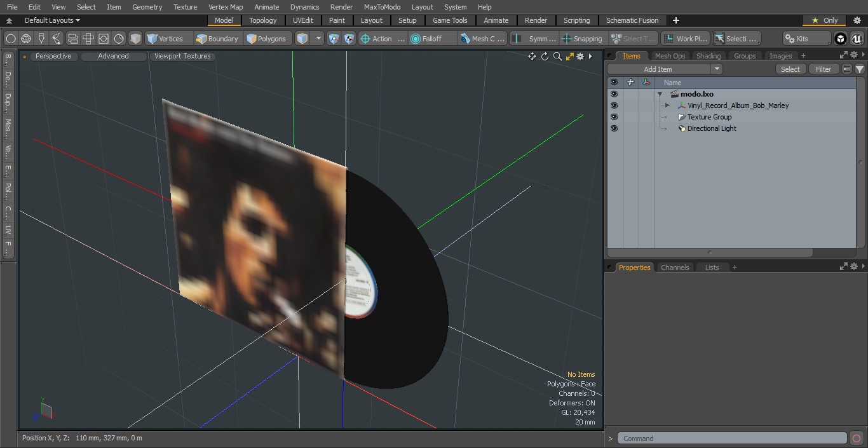The width and height of the screenshot is (868, 448).
Task: Open the Default Layouts dropdown
Action: [52, 20]
